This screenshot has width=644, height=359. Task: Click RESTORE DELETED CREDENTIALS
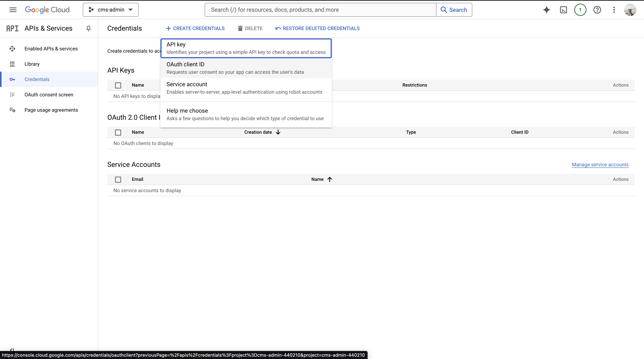pyautogui.click(x=317, y=28)
